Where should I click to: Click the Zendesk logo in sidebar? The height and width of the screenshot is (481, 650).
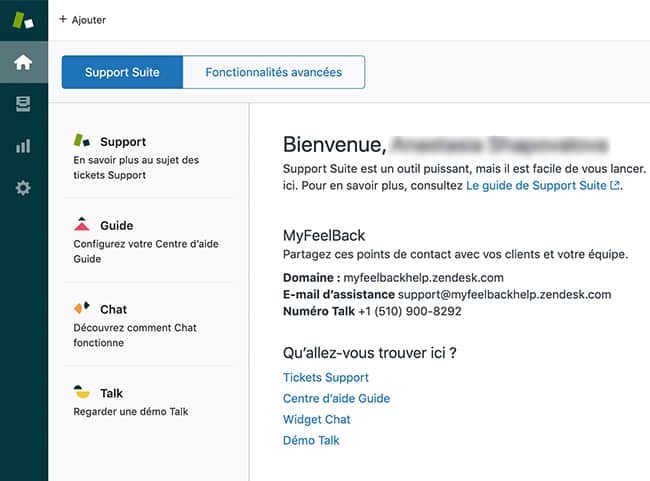(23, 20)
